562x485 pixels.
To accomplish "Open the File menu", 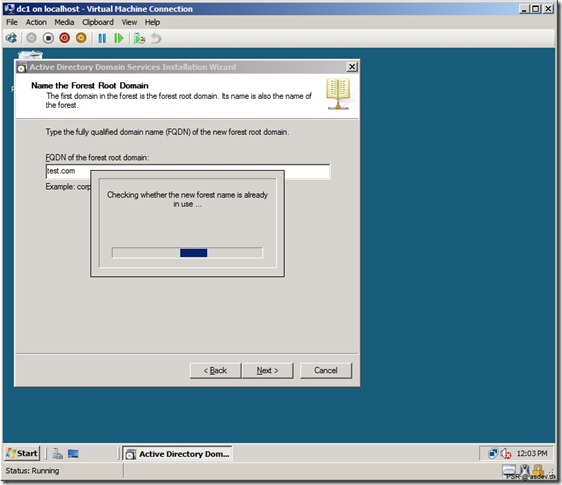I will [x=11, y=22].
